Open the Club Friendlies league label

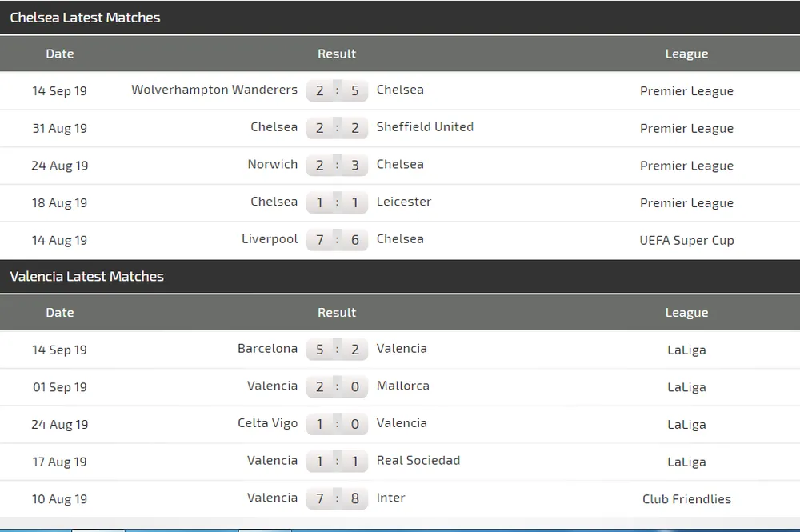[x=686, y=499]
